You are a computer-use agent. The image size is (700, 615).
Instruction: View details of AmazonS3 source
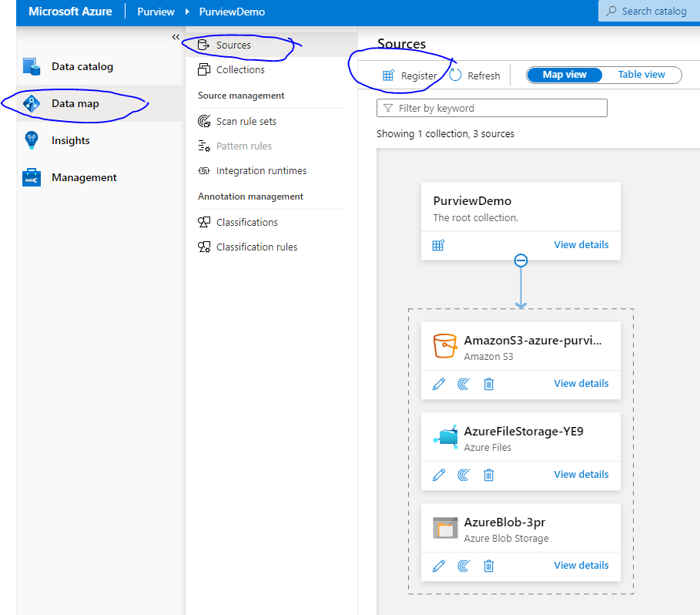581,384
